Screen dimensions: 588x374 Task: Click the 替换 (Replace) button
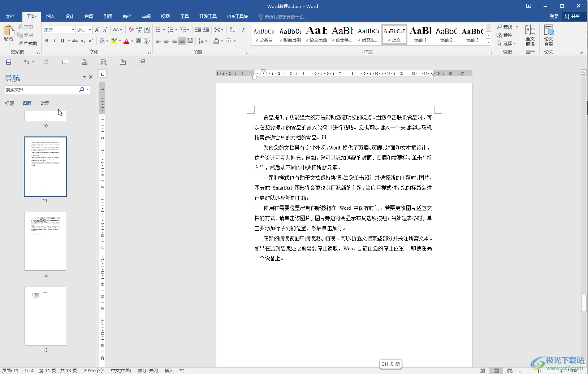pos(505,35)
